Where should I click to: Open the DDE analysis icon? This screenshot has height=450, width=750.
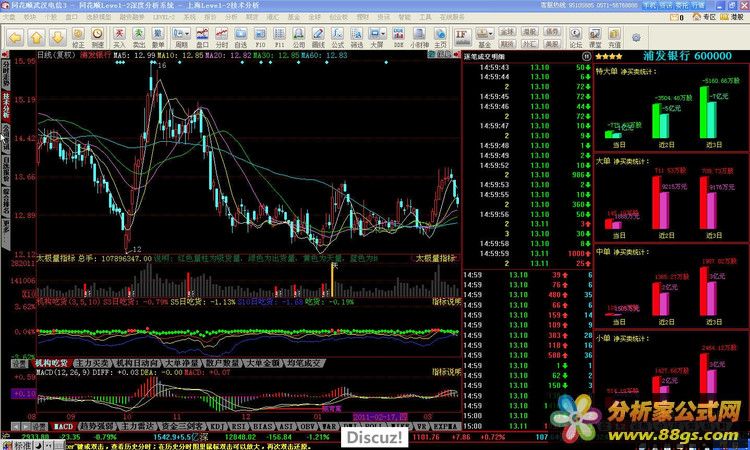tap(398, 37)
